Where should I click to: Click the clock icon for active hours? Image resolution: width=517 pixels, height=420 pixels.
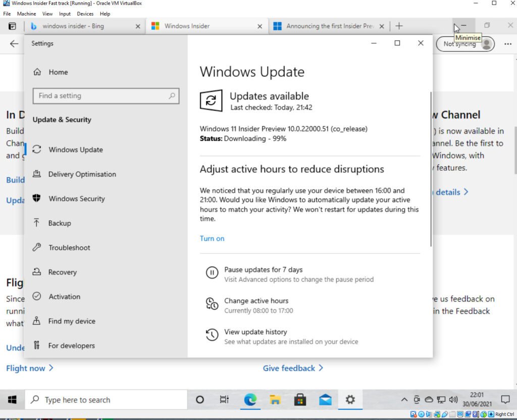tap(212, 303)
